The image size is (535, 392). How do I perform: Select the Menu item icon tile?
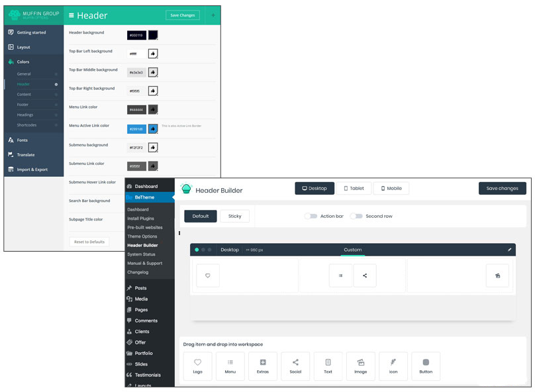[230, 366]
